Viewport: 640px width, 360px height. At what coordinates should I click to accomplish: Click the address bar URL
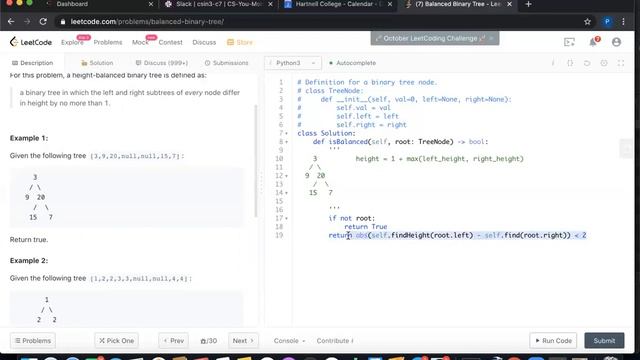tap(147, 22)
